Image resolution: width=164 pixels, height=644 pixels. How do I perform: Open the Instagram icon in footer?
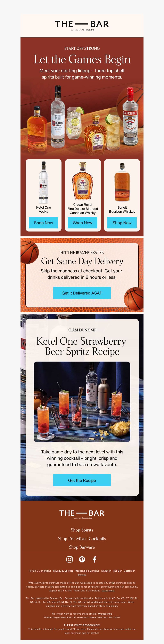tap(69, 559)
